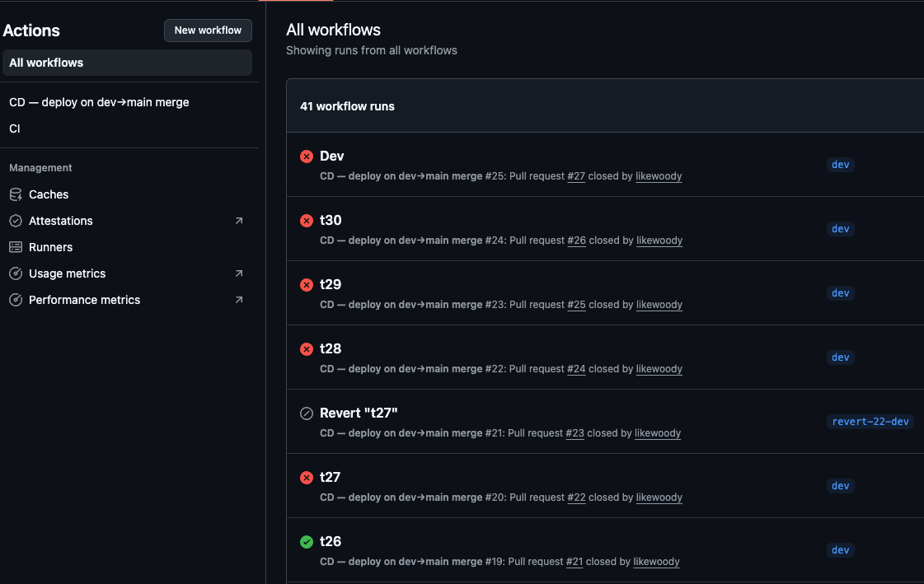
Task: Open Performance metrics external link arrow
Action: point(239,300)
